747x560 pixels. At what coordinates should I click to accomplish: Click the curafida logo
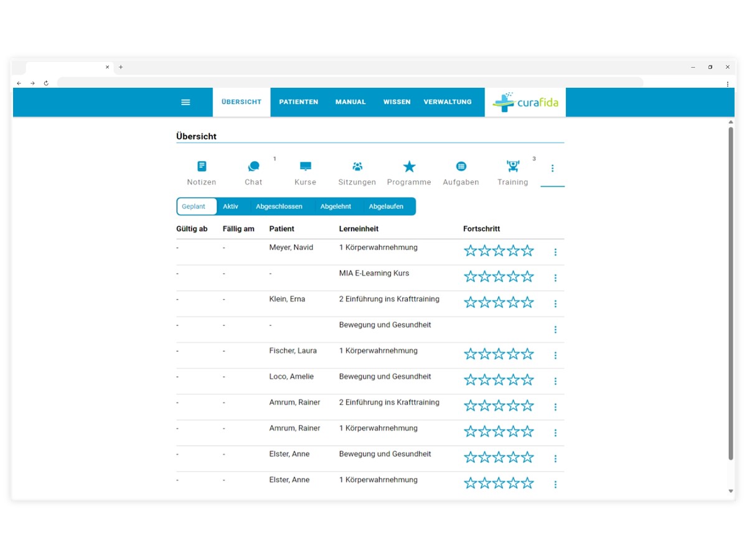click(525, 102)
